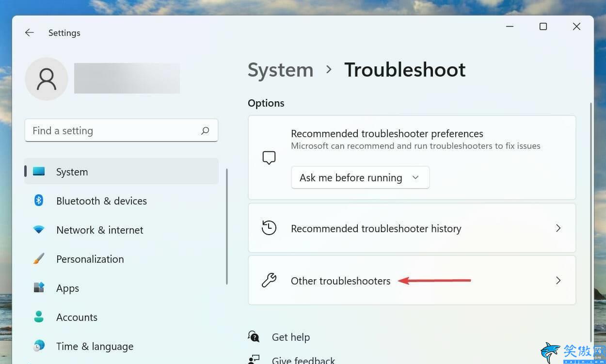Image resolution: width=606 pixels, height=364 pixels.
Task: Select System in the sidebar
Action: [x=121, y=172]
